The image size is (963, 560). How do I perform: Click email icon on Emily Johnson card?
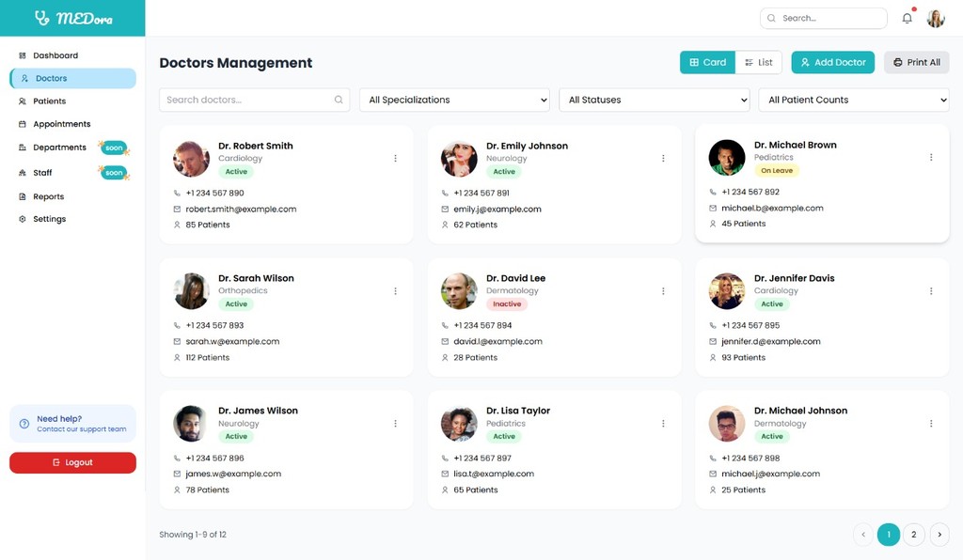pos(445,210)
